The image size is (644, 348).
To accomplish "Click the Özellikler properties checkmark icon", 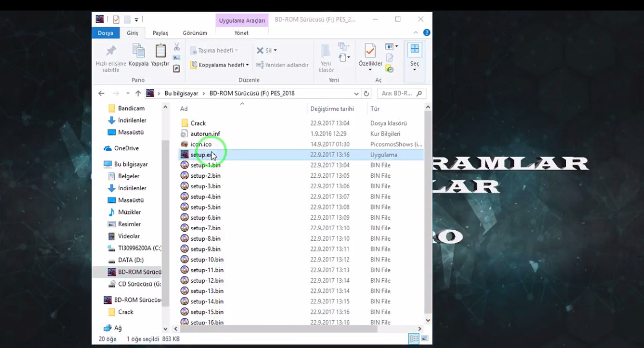I will (x=370, y=51).
